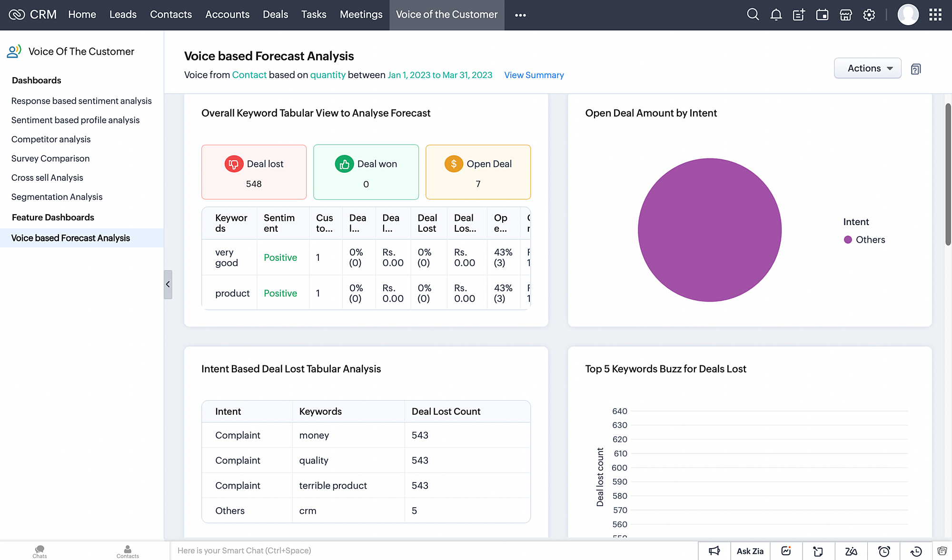Click the marketplace store icon
Screen dimensions: 952x560
846,15
